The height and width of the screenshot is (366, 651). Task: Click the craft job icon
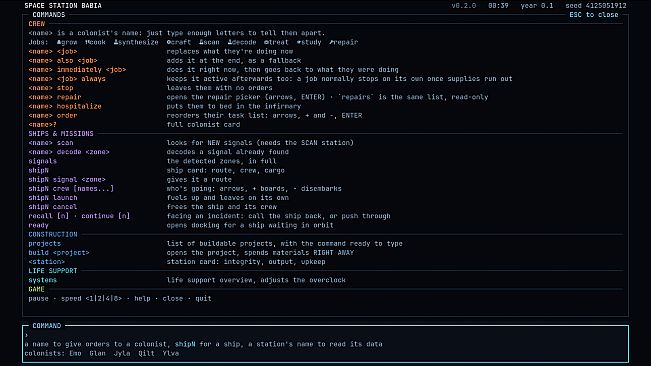(169, 42)
